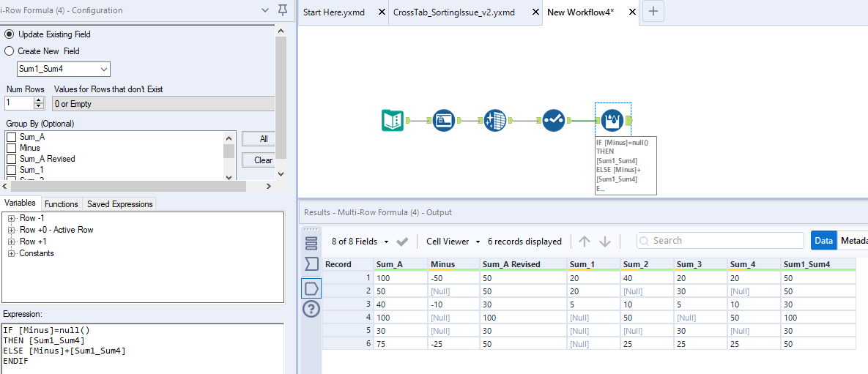Screen dimensions: 868x374
Task: Select the Create New Field option
Action: [10, 51]
